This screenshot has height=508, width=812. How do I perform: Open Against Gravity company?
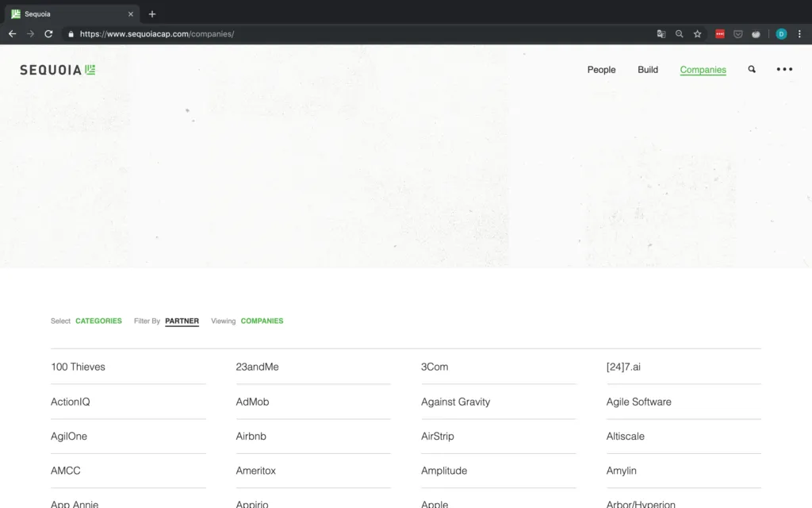(456, 402)
